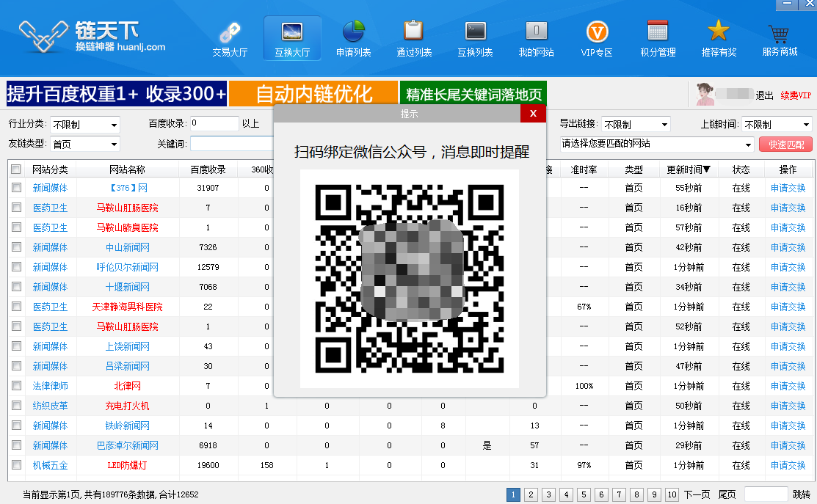The height and width of the screenshot is (504, 817).
Task: Open the 通过列表 clipboard icon
Action: [x=414, y=39]
